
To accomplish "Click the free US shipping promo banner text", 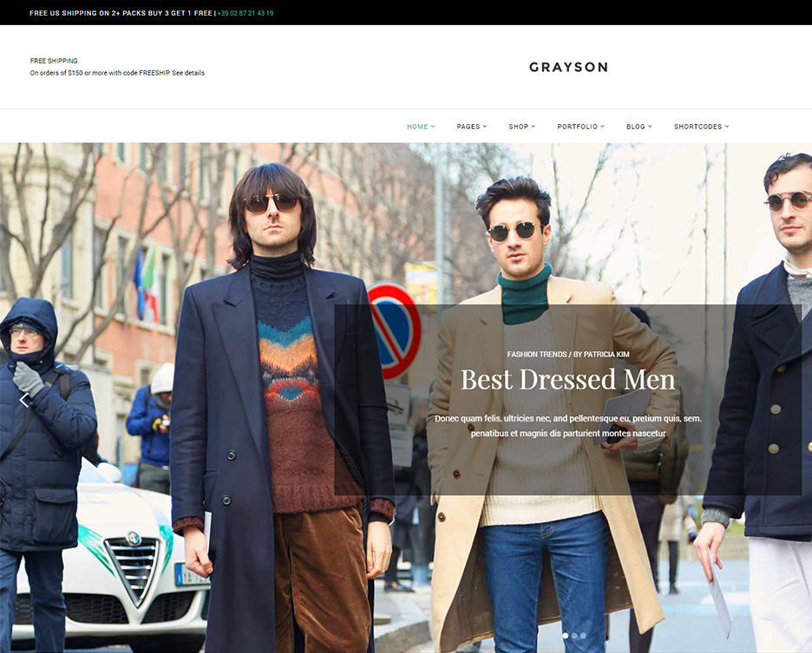I will point(121,13).
